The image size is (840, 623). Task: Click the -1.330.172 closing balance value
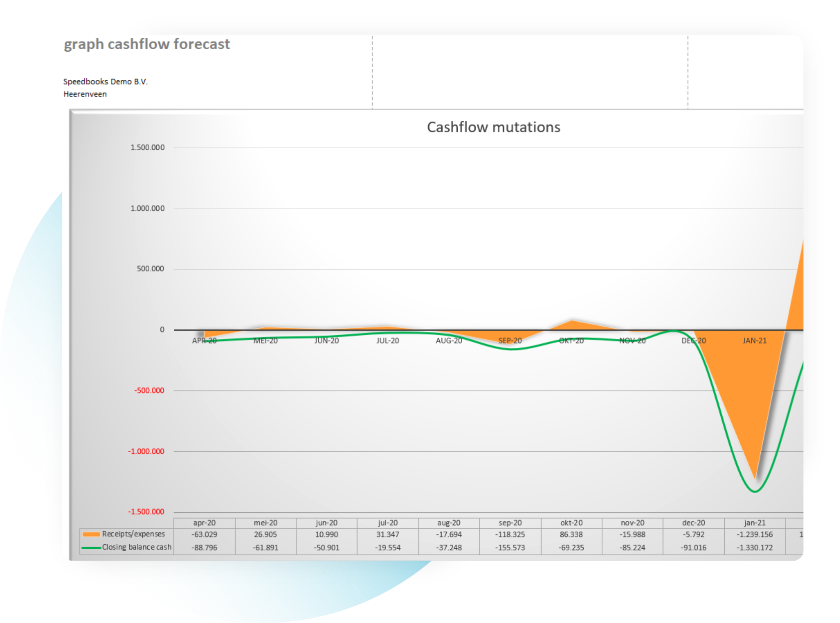point(754,547)
